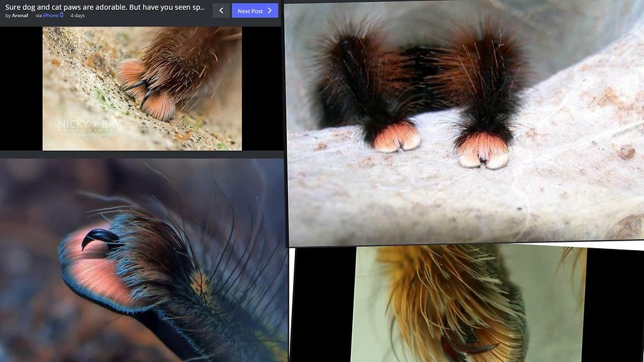The image size is (644, 362).
Task: Select the left-pointing navigation arrow in the header
Action: 221,10
